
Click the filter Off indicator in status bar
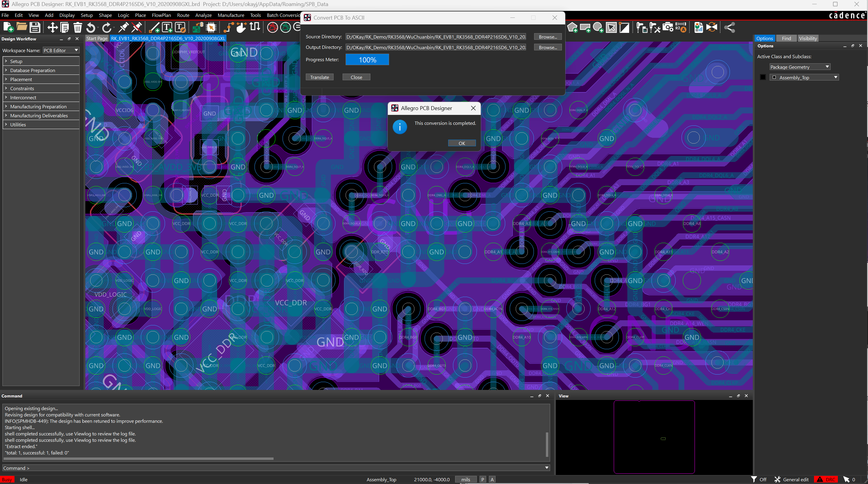tap(759, 479)
